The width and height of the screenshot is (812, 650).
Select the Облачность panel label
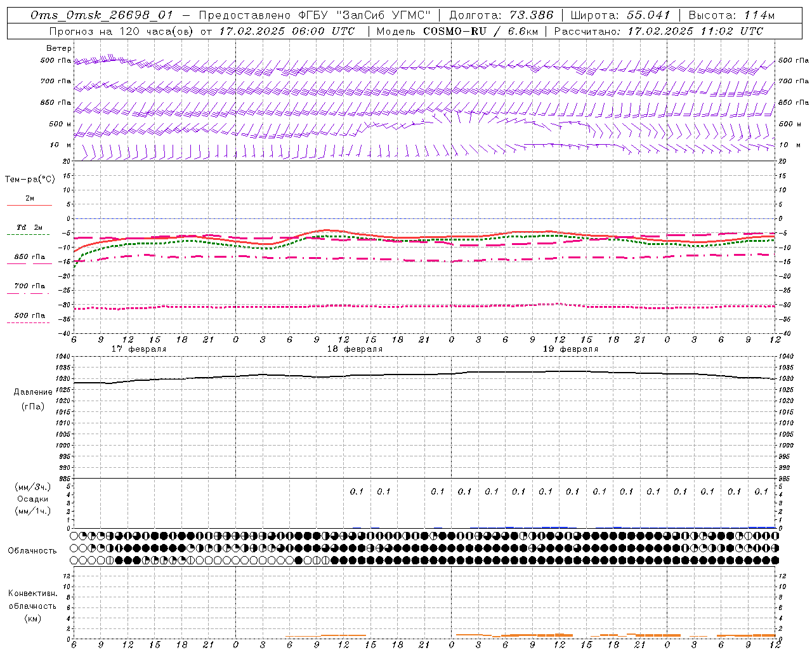(32, 550)
